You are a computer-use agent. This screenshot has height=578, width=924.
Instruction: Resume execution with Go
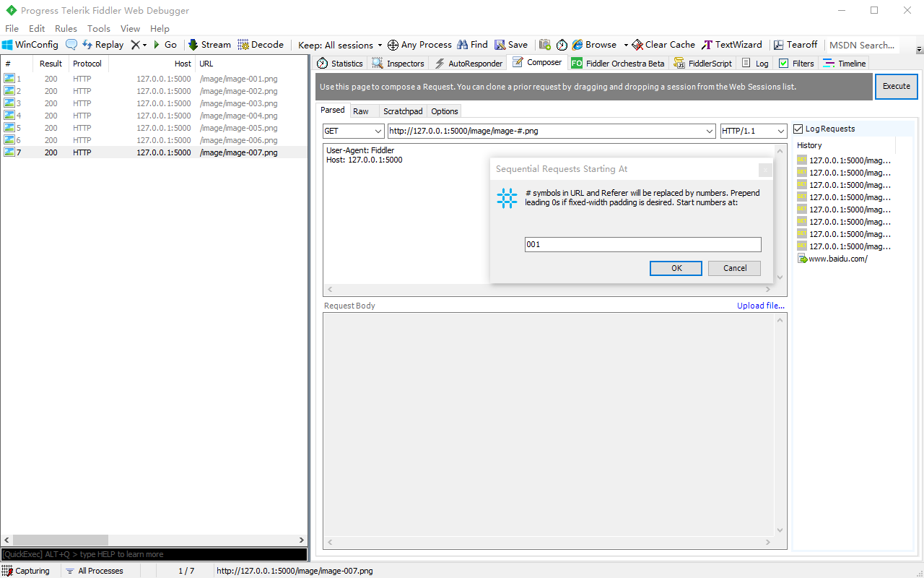(165, 45)
